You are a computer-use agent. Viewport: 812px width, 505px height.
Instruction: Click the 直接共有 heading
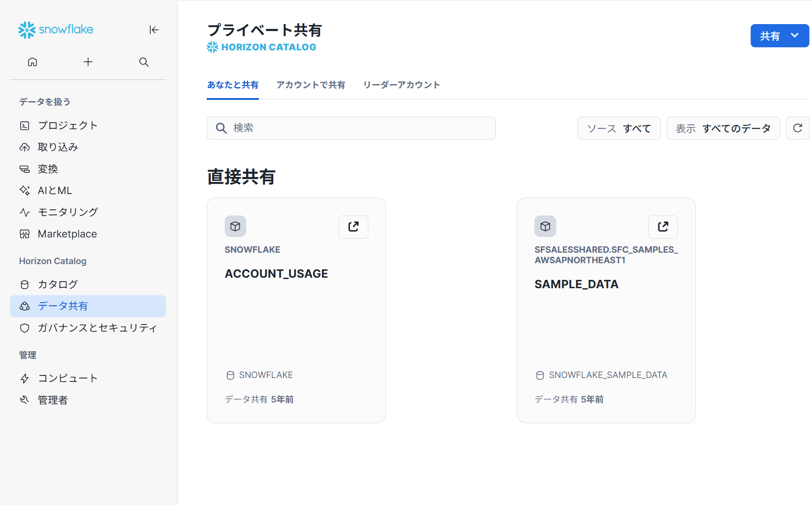[241, 177]
